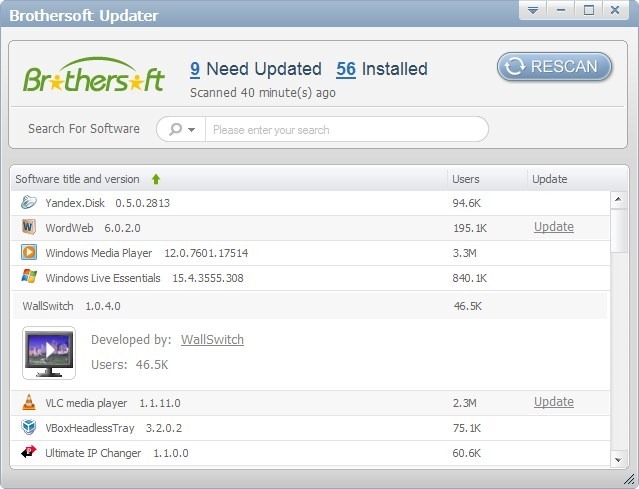Click the Windows Live Essentials icon
Image resolution: width=639 pixels, height=489 pixels.
(29, 277)
